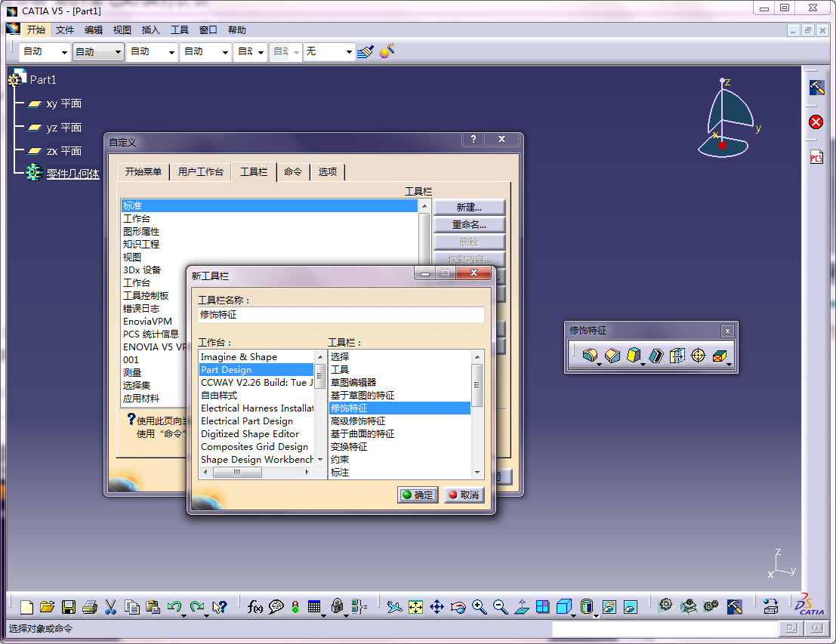The height and width of the screenshot is (644, 836).
Task: Click the Copy icon
Action: click(131, 607)
